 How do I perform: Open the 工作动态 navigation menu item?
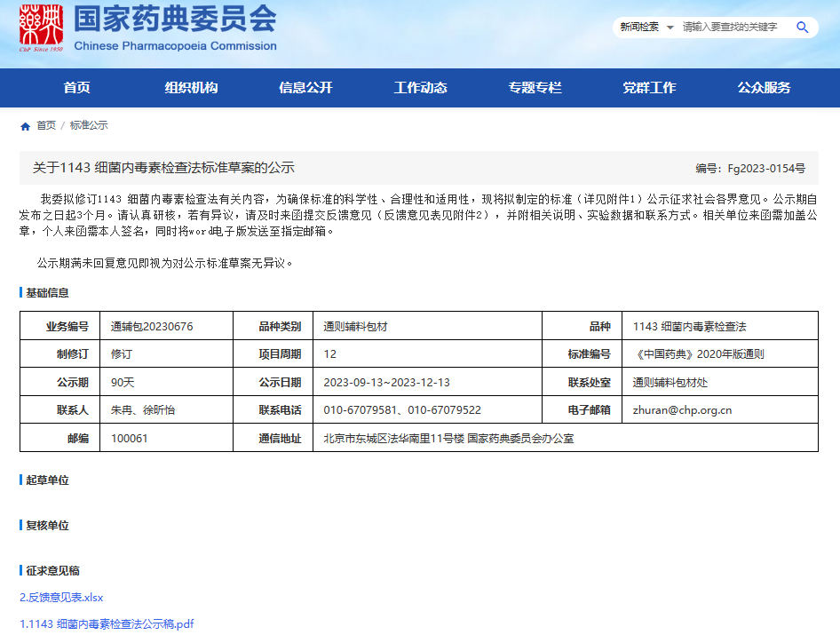(x=421, y=88)
